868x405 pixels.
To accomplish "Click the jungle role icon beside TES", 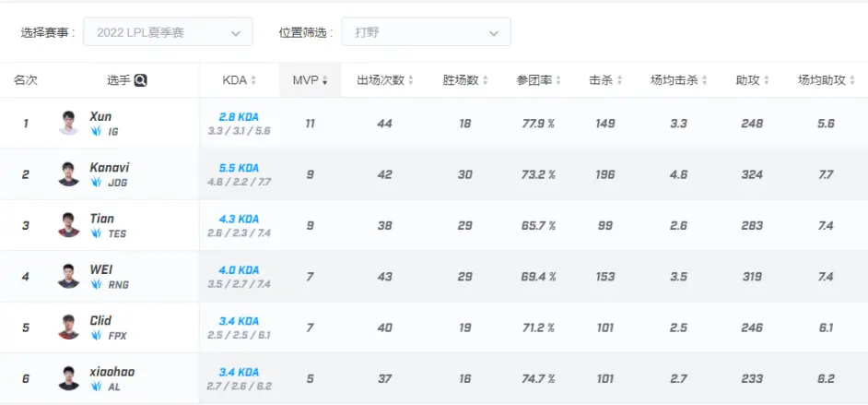I will click(97, 233).
